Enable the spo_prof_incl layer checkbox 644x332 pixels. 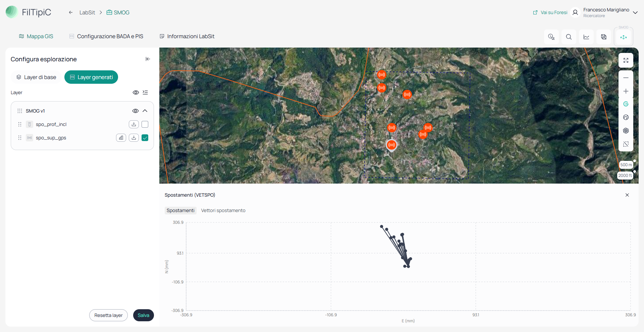click(x=145, y=124)
